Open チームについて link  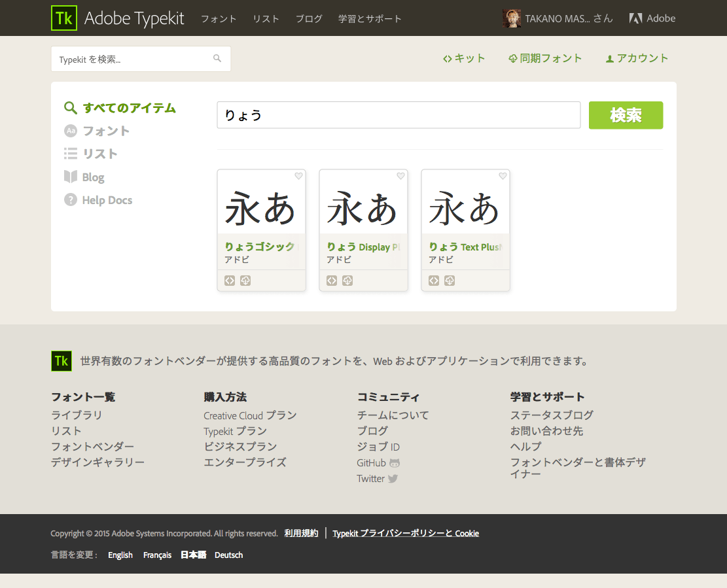(393, 415)
